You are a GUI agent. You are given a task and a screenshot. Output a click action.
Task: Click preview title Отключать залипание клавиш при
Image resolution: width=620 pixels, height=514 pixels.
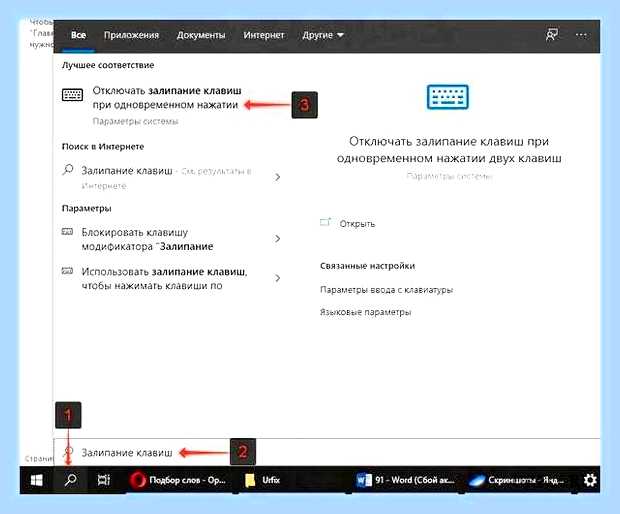pos(449,149)
